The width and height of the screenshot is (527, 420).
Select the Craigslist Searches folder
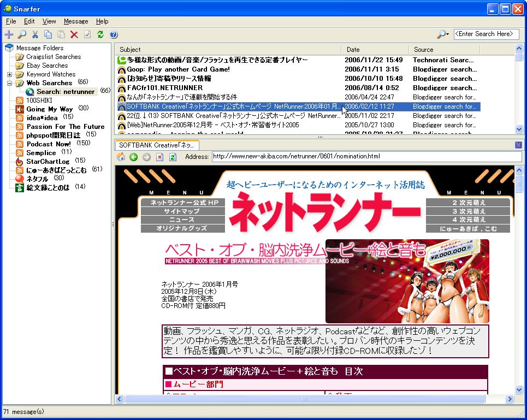coord(54,57)
